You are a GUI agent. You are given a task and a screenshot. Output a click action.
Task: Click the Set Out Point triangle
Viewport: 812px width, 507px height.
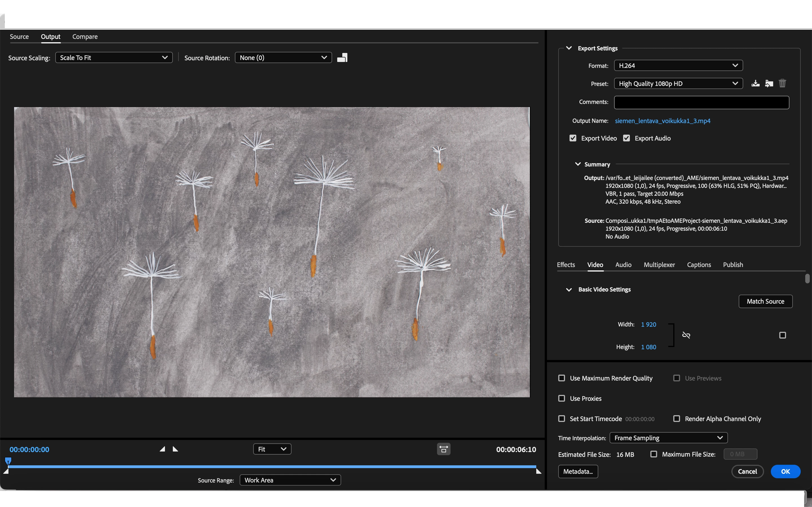(x=175, y=449)
